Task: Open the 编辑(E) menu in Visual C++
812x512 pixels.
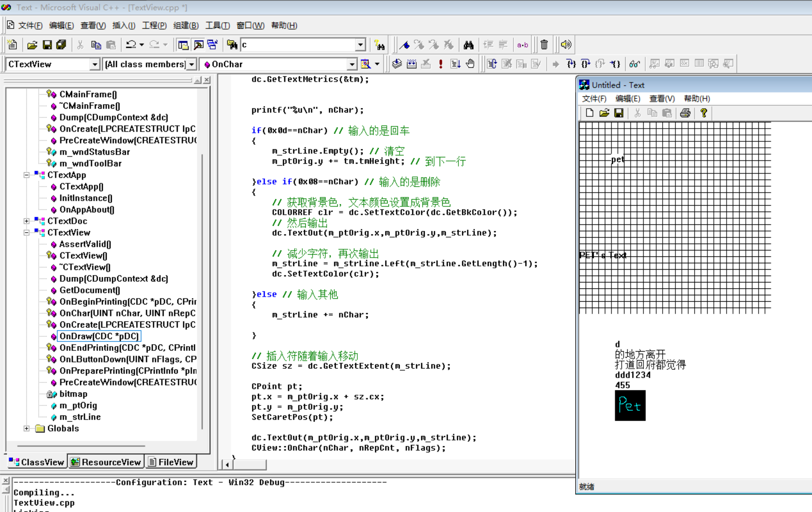Action: click(61, 26)
